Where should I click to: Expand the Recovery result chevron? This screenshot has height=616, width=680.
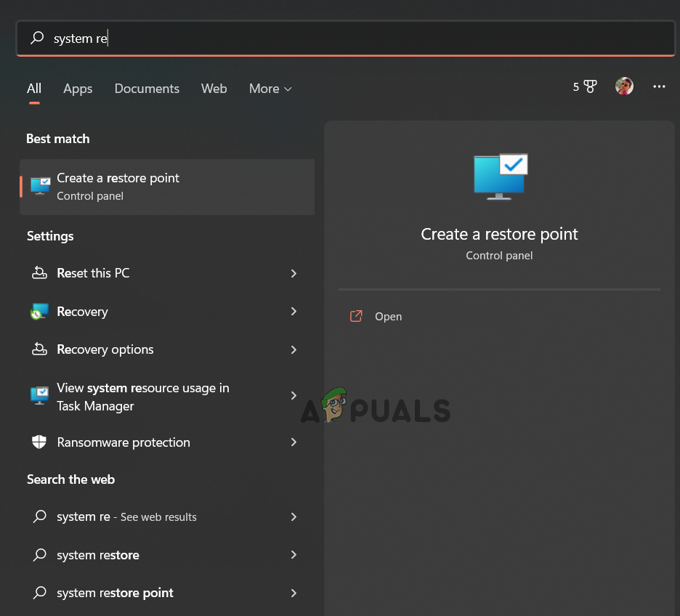click(294, 311)
